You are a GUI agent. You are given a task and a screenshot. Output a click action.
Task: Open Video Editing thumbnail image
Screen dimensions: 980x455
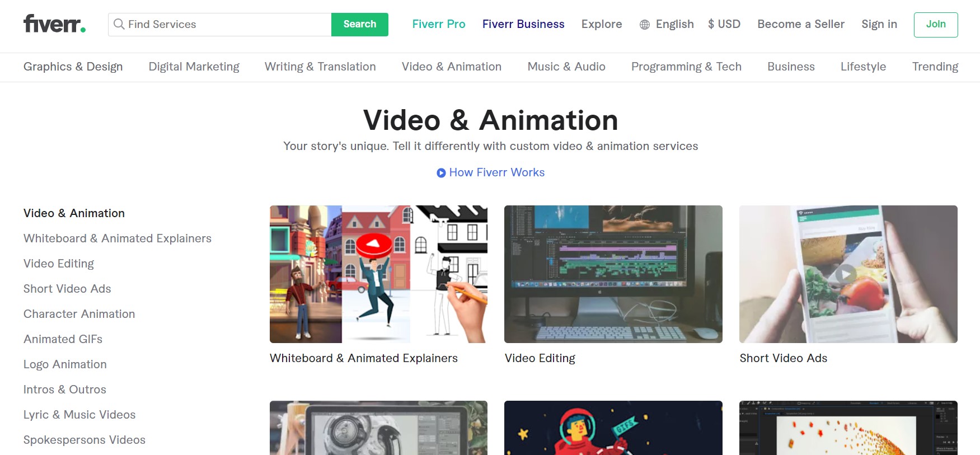pos(613,274)
